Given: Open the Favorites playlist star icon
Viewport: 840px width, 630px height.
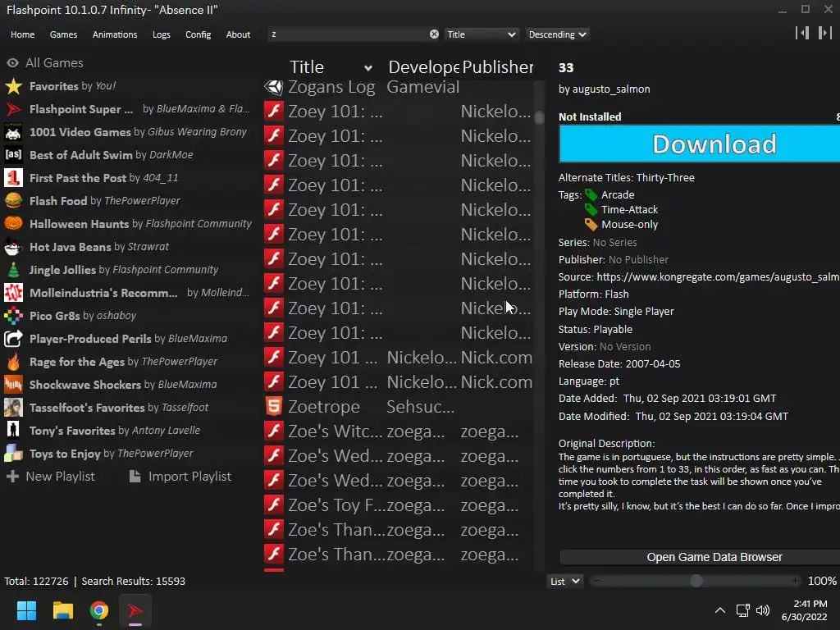Looking at the screenshot, I should (x=13, y=86).
